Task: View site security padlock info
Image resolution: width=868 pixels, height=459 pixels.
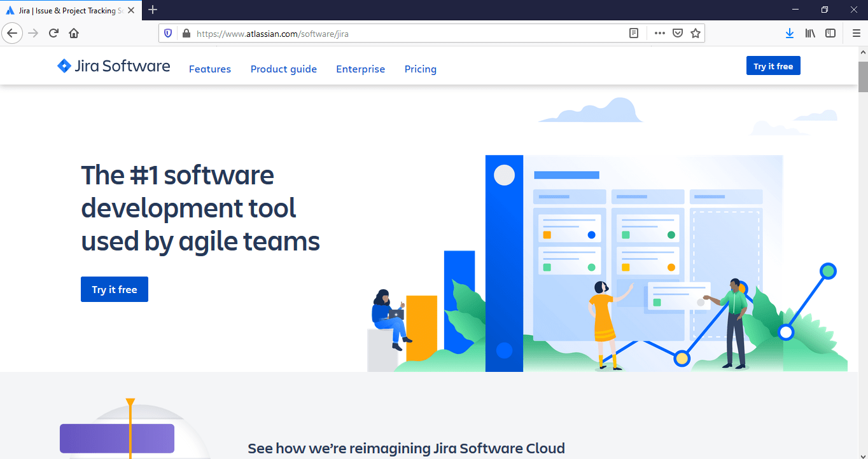Action: click(186, 33)
